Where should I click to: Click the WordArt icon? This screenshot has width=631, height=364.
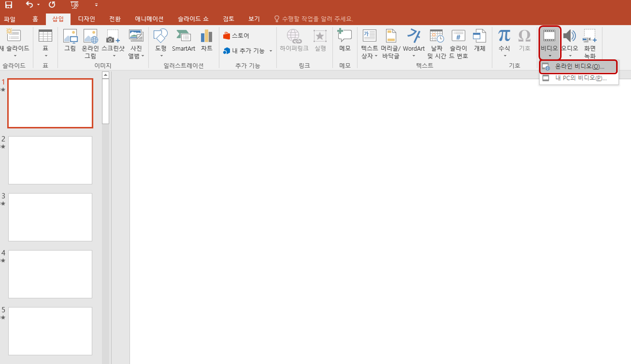point(413,36)
